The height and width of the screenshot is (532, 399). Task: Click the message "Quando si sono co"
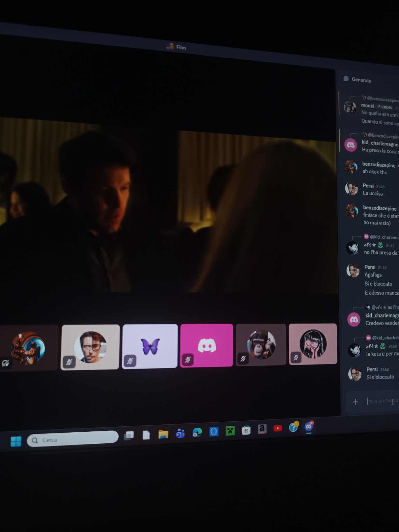pyautogui.click(x=380, y=122)
